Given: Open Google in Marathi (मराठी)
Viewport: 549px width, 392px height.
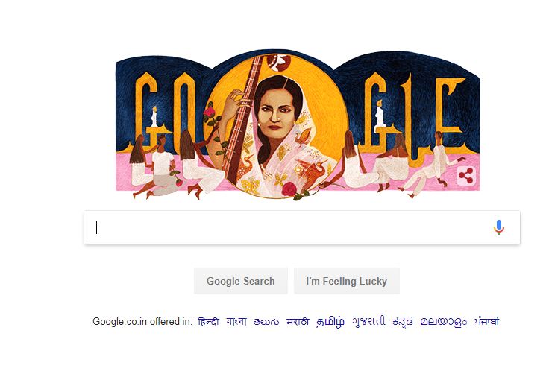Looking at the screenshot, I should pos(298,321).
